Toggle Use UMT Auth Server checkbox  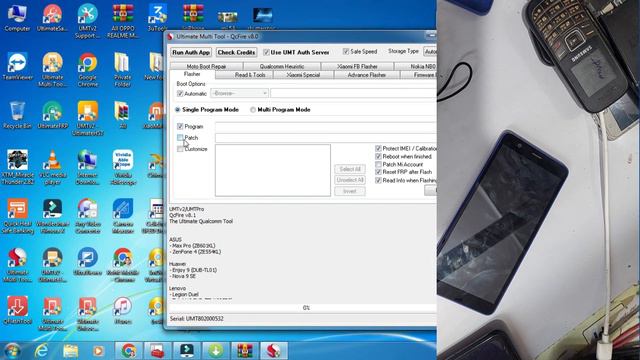point(266,52)
